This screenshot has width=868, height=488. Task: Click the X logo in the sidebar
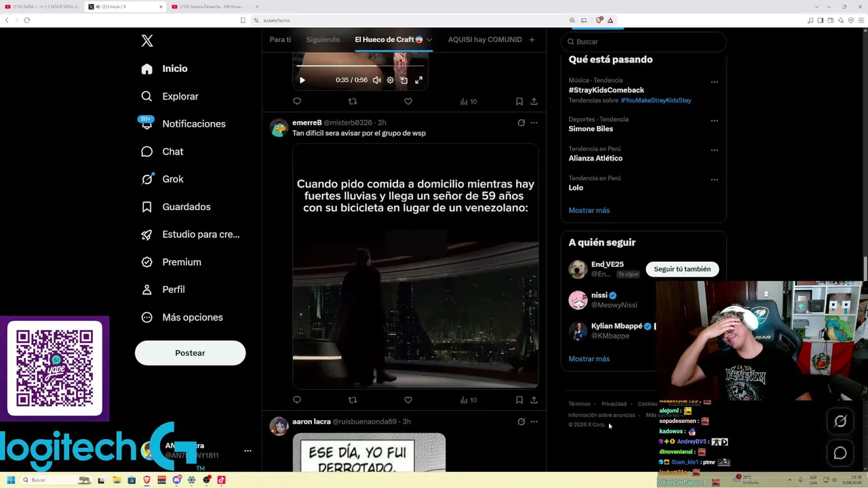coord(147,41)
